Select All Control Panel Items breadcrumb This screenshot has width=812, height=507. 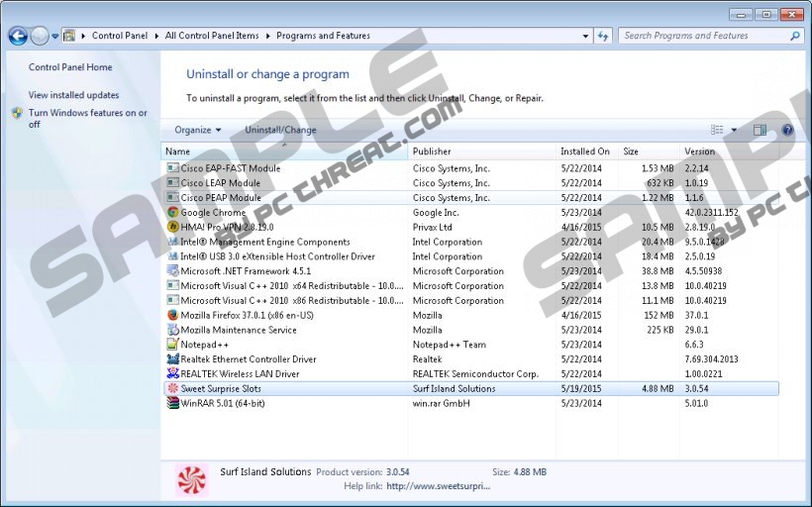pyautogui.click(x=212, y=36)
